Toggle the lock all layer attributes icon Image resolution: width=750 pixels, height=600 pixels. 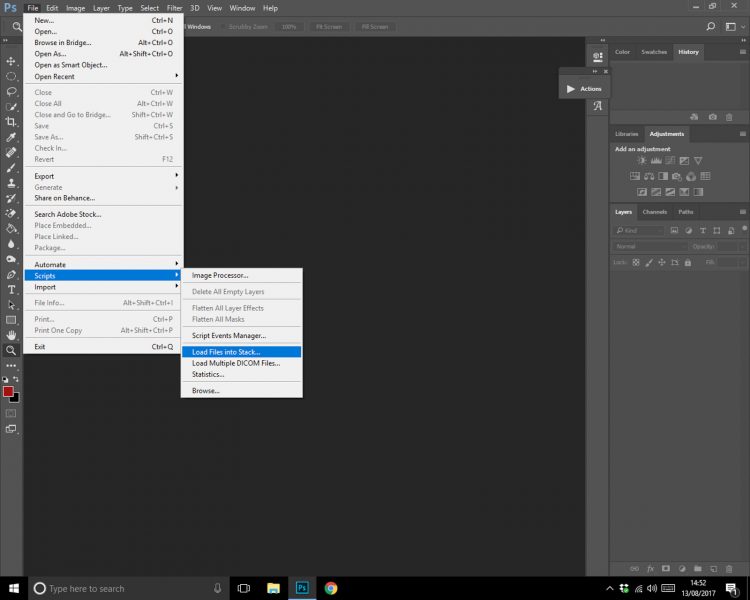(x=686, y=262)
